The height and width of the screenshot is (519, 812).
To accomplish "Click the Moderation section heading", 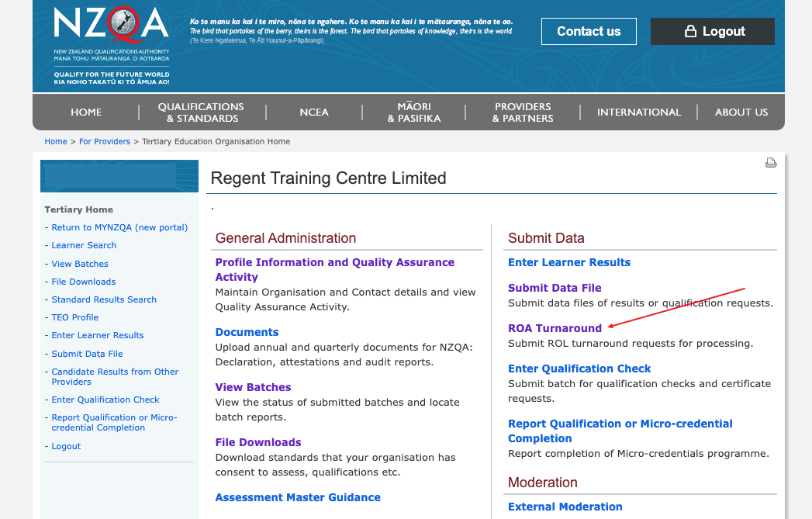I will pos(542,483).
